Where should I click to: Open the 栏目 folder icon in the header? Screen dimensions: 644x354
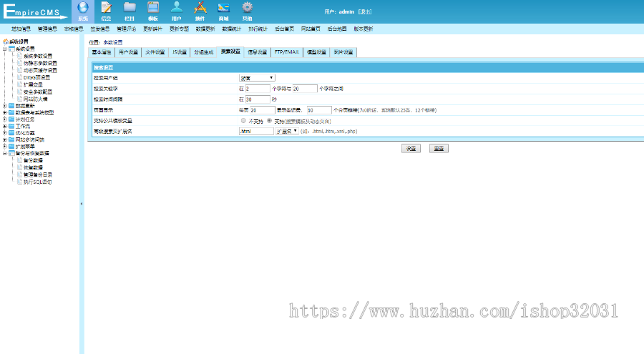point(130,7)
